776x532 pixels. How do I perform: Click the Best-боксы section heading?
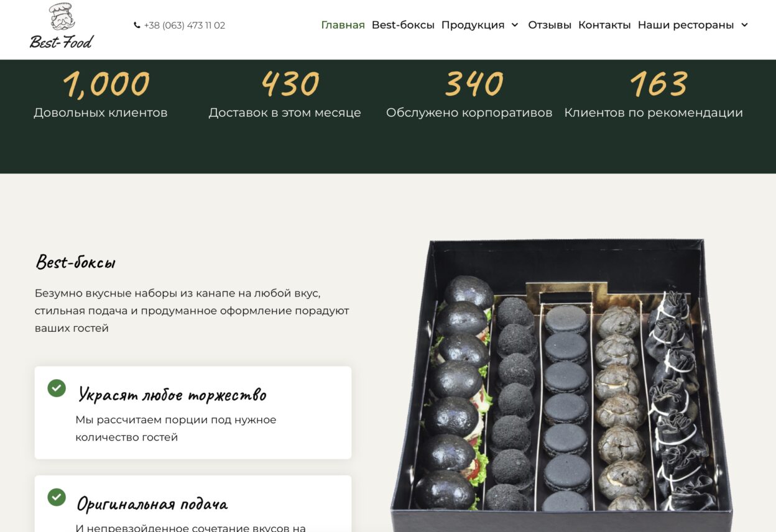75,262
